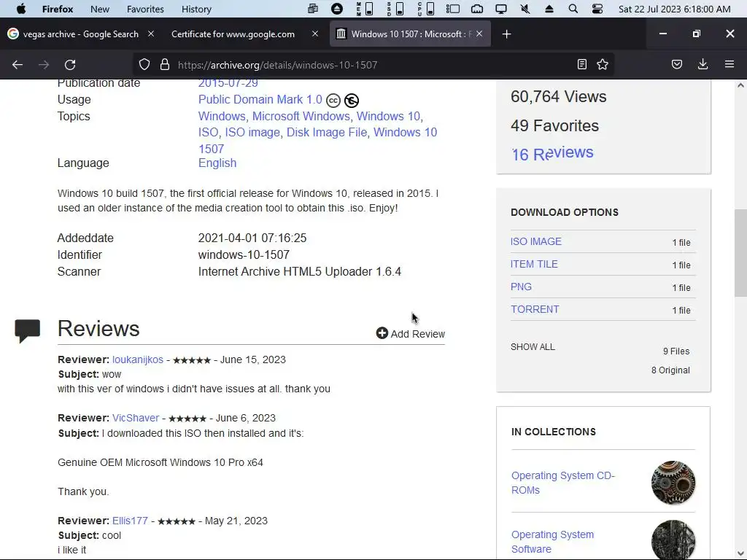Click the English language link

217,163
